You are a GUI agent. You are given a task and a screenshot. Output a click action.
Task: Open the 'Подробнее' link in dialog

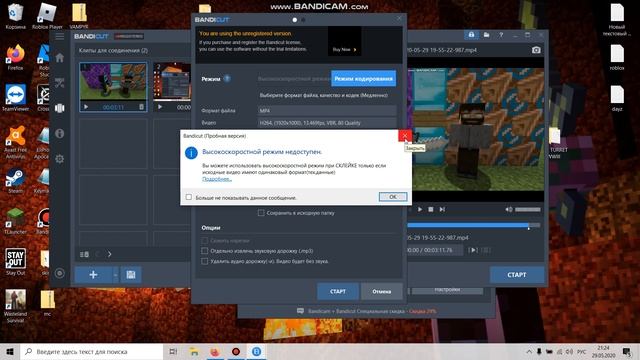click(217, 179)
